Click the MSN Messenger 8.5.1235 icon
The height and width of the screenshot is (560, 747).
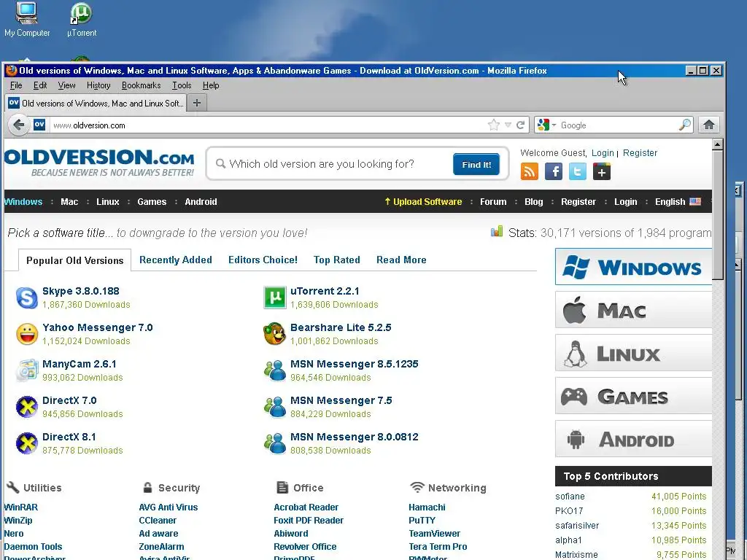click(x=275, y=371)
